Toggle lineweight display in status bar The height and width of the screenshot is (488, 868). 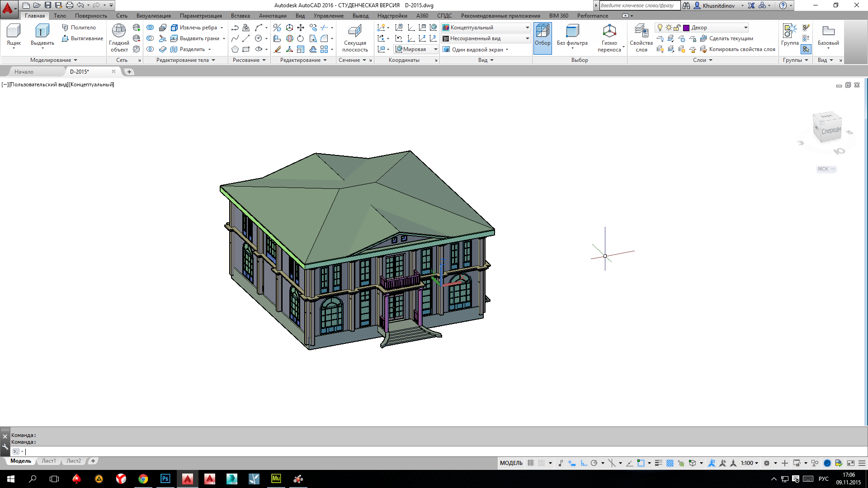[659, 463]
